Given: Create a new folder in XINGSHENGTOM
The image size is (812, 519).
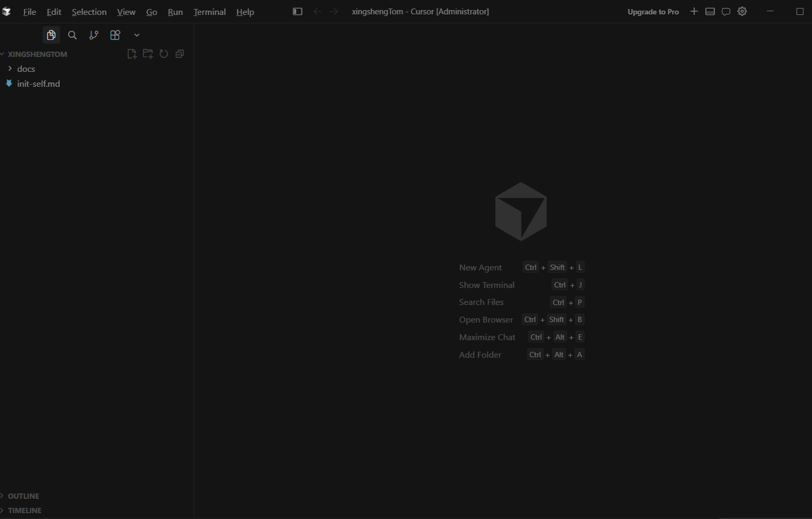Looking at the screenshot, I should (x=148, y=54).
